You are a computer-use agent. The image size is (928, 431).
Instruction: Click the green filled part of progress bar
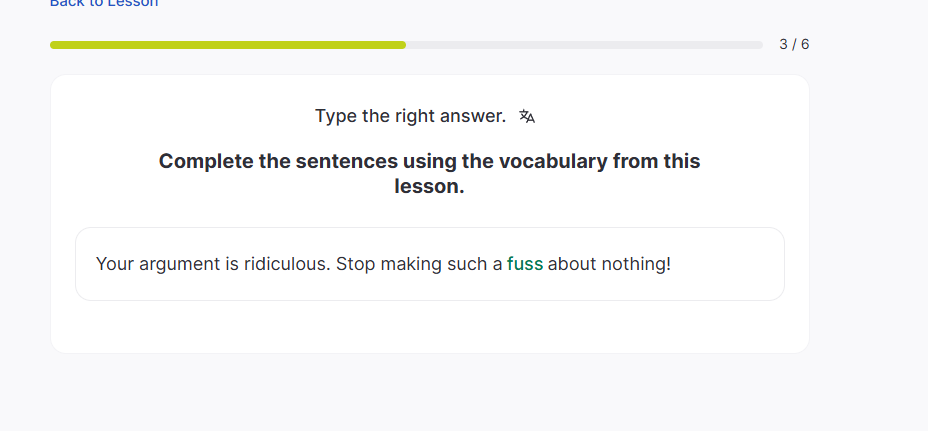click(228, 45)
